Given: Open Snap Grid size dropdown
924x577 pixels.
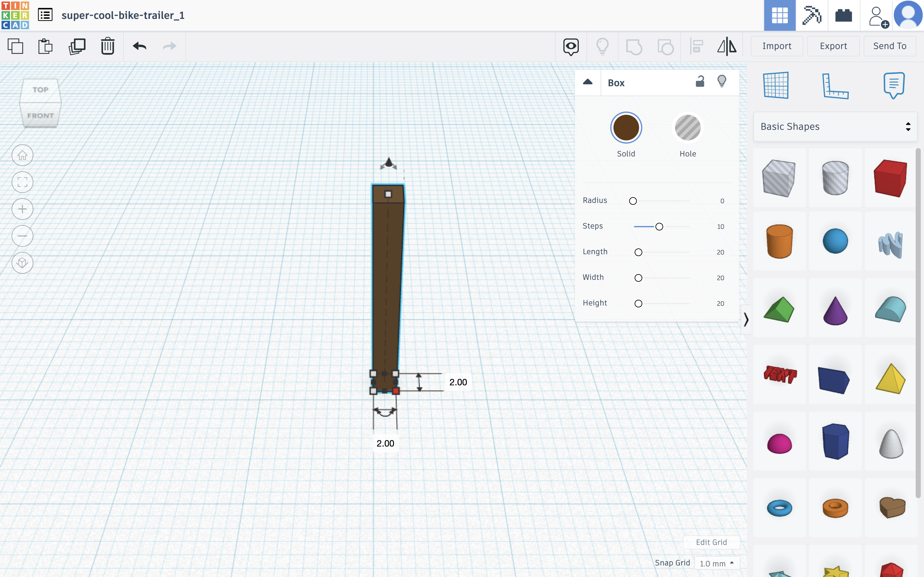Looking at the screenshot, I should [716, 563].
